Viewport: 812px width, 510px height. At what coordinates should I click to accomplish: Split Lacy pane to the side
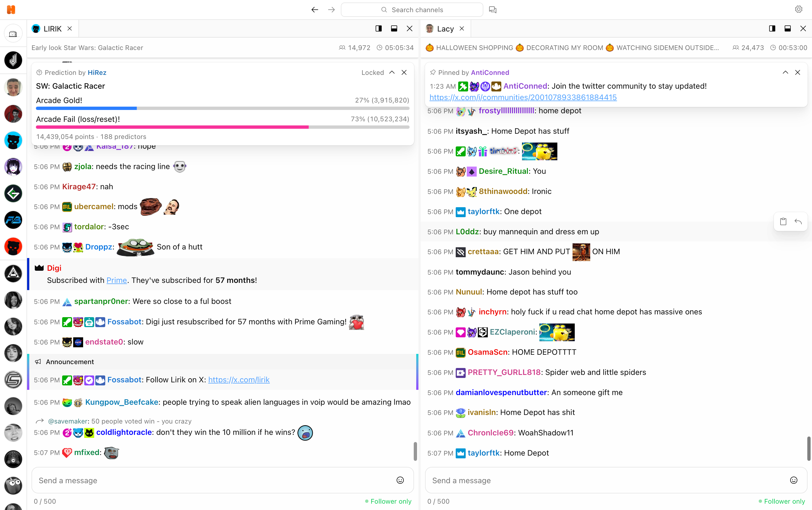(772, 29)
